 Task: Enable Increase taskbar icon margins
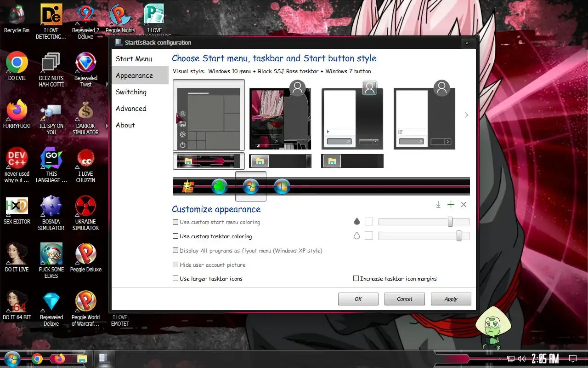(x=395, y=279)
